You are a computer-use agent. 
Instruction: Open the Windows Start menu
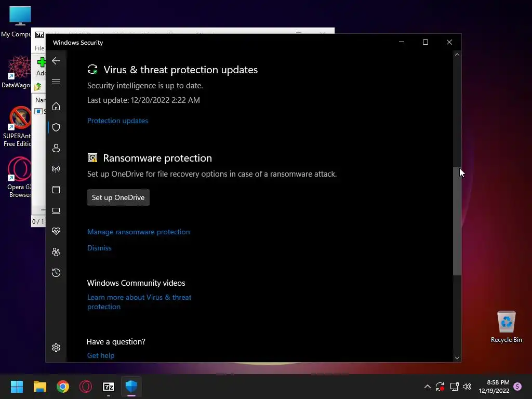17,387
